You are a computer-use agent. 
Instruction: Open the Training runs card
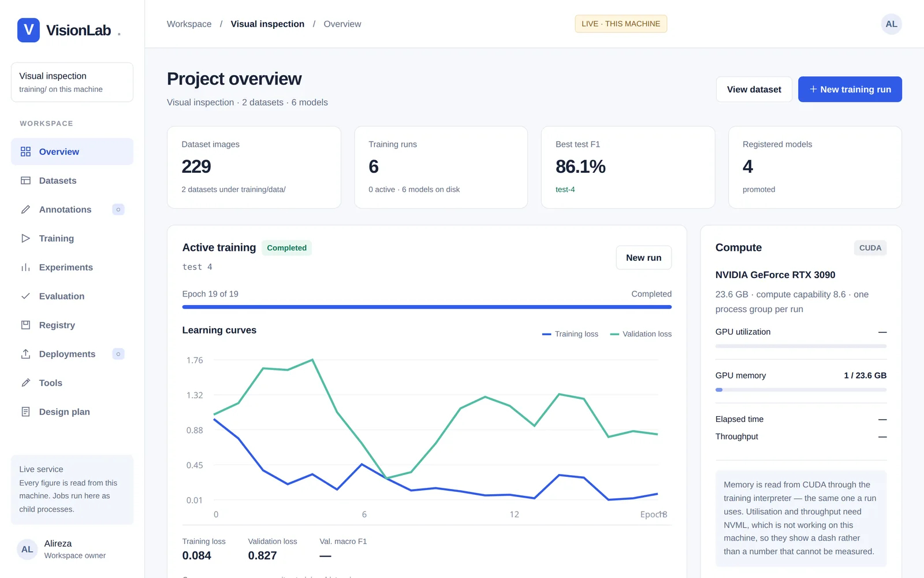point(441,167)
